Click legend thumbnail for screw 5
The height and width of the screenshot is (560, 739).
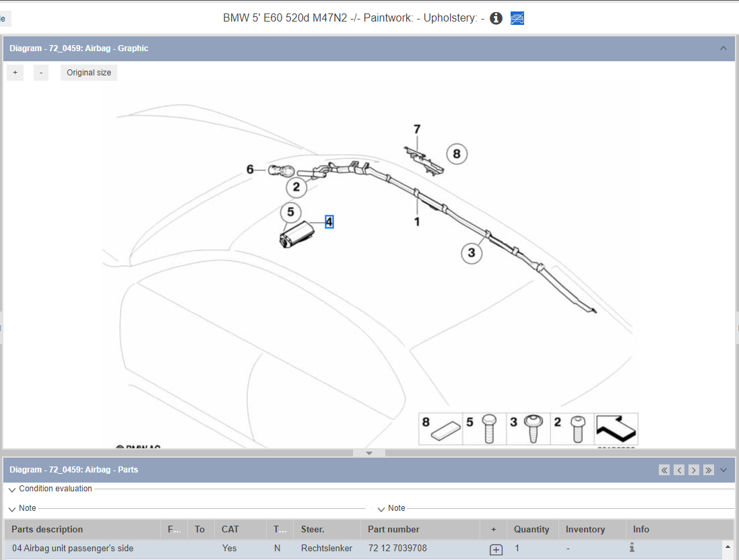[484, 429]
